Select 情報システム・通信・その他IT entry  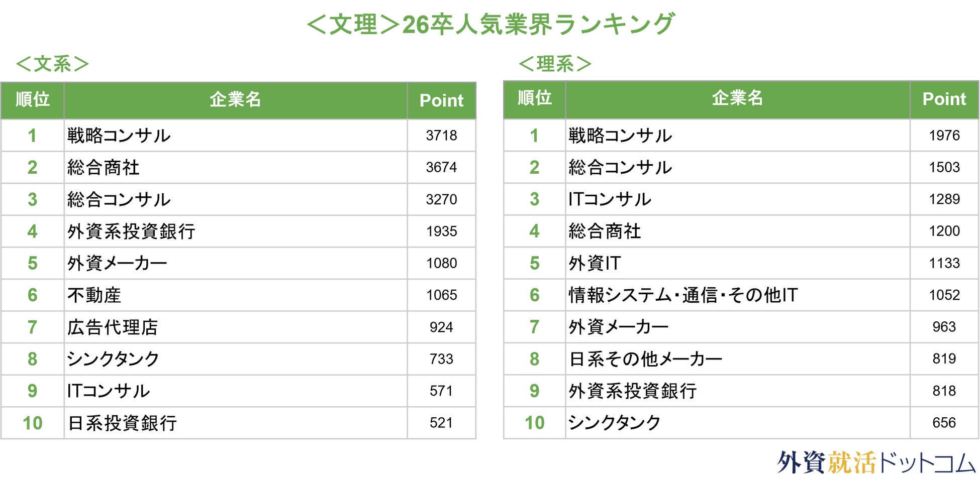click(x=683, y=295)
